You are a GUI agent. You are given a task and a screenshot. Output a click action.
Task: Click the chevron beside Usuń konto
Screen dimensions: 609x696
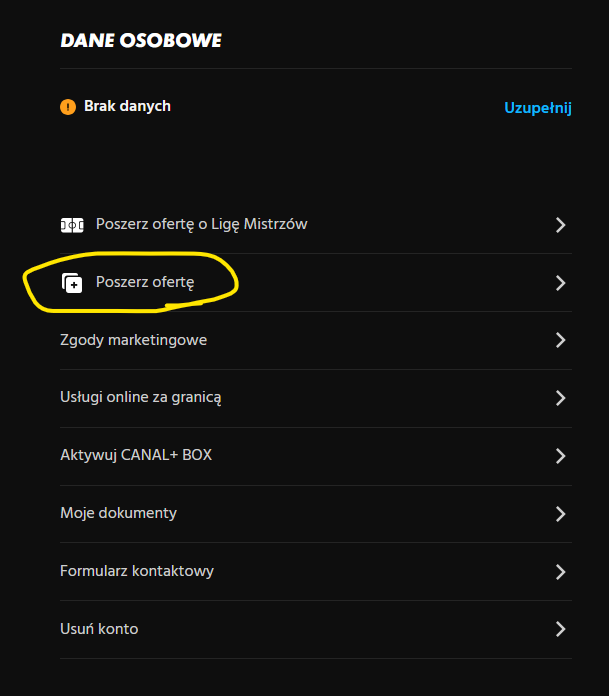pyautogui.click(x=560, y=629)
